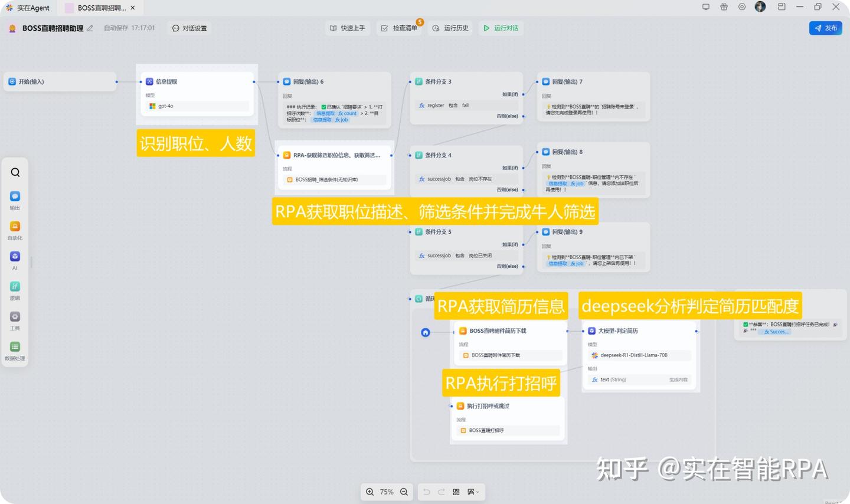
Task: Select the 输出 node category in sidebar
Action: click(15, 200)
